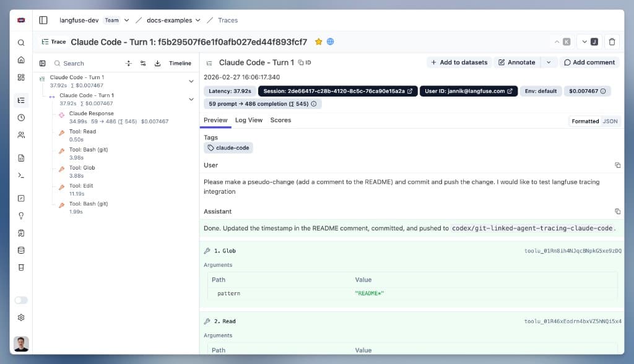
Task: Open the docs-examples project dropdown
Action: (x=173, y=20)
